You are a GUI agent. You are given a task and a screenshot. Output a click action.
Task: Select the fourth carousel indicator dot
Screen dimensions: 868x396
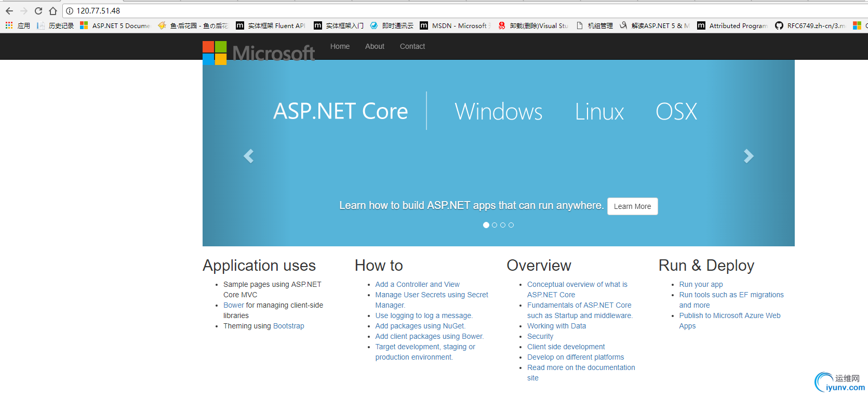[511, 225]
